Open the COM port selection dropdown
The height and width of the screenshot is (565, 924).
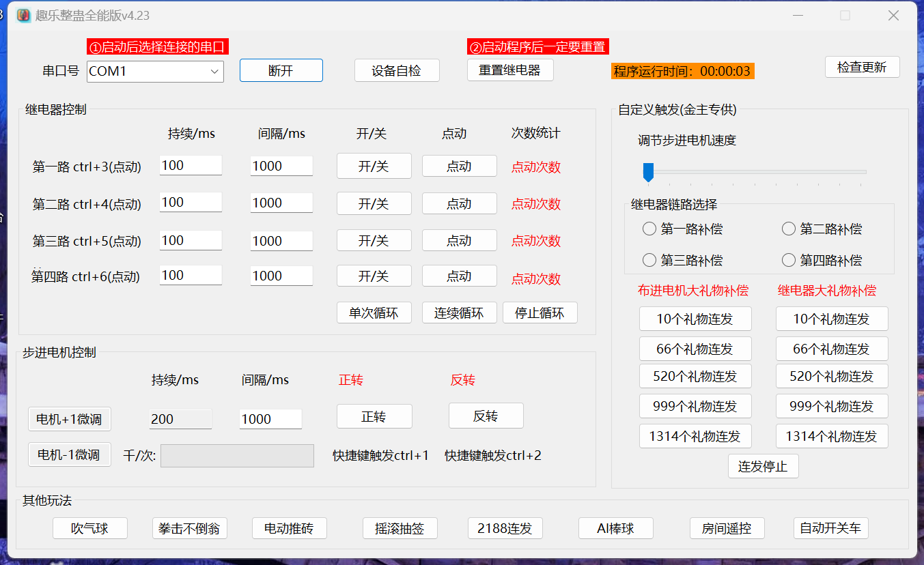click(214, 71)
